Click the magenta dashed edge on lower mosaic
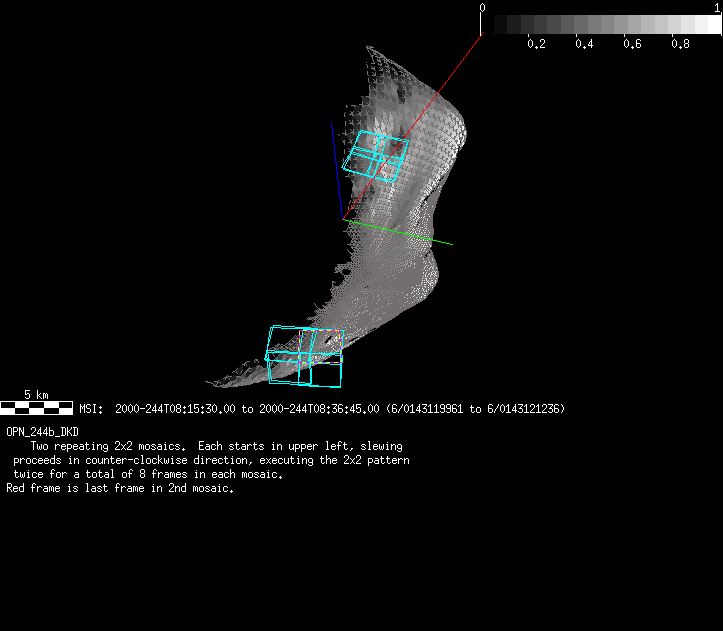723x631 pixels. click(x=322, y=331)
